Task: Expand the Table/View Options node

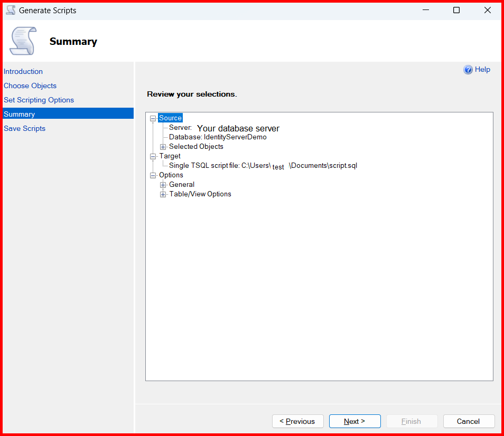Action: point(163,194)
